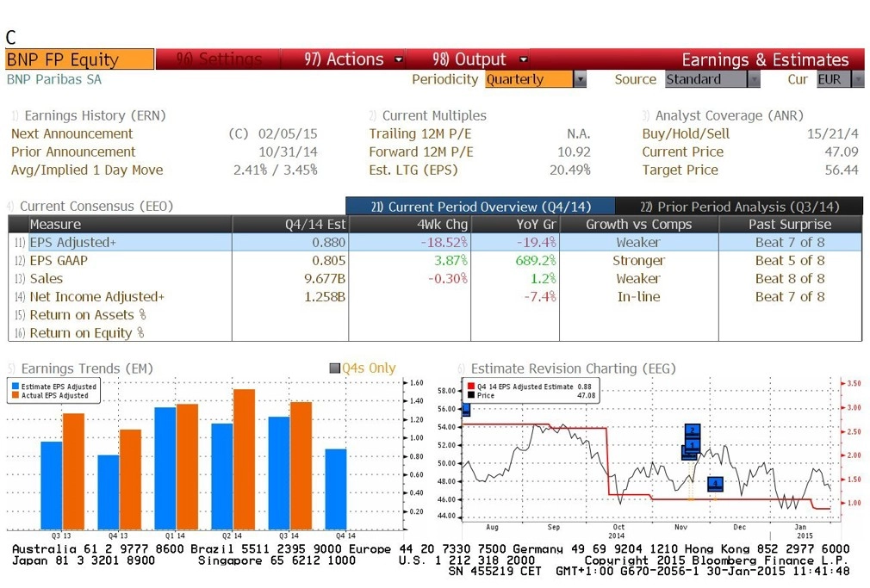This screenshot has height=588, width=870.
Task: Switch to Prior Period Analysis (Q3/14) tab
Action: click(739, 207)
